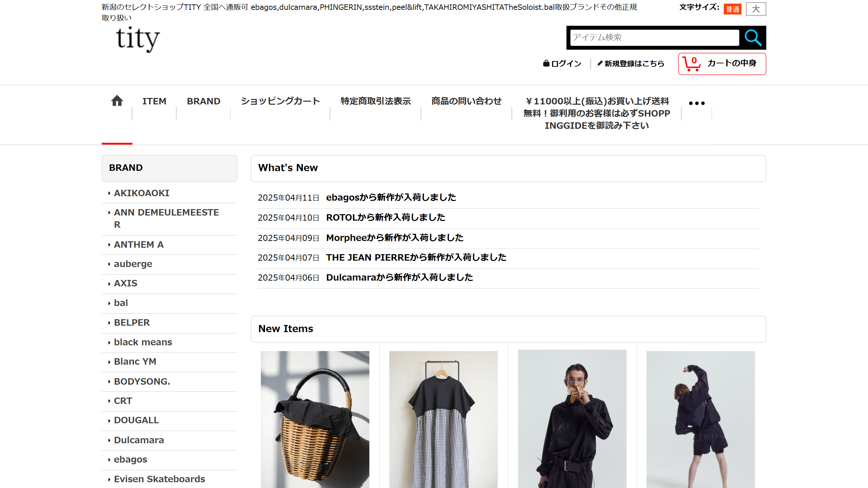Open 特定商取引法表示 page
The width and height of the screenshot is (868, 488).
376,101
